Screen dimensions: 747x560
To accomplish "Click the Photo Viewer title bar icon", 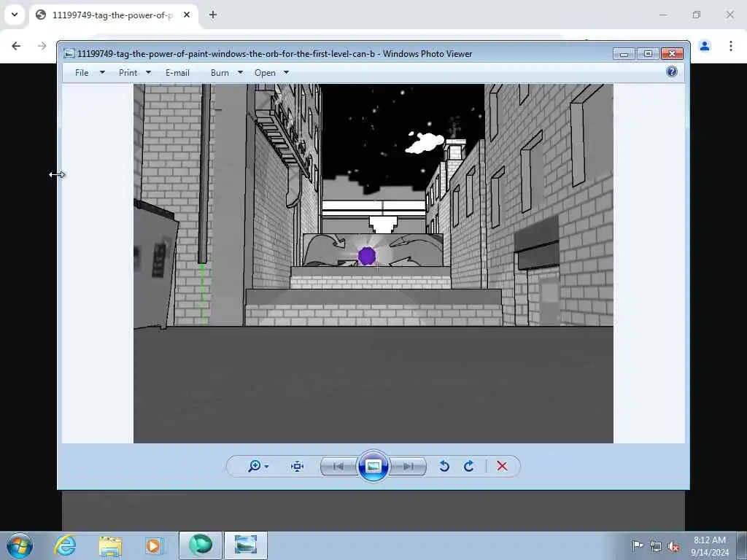I will (x=69, y=54).
